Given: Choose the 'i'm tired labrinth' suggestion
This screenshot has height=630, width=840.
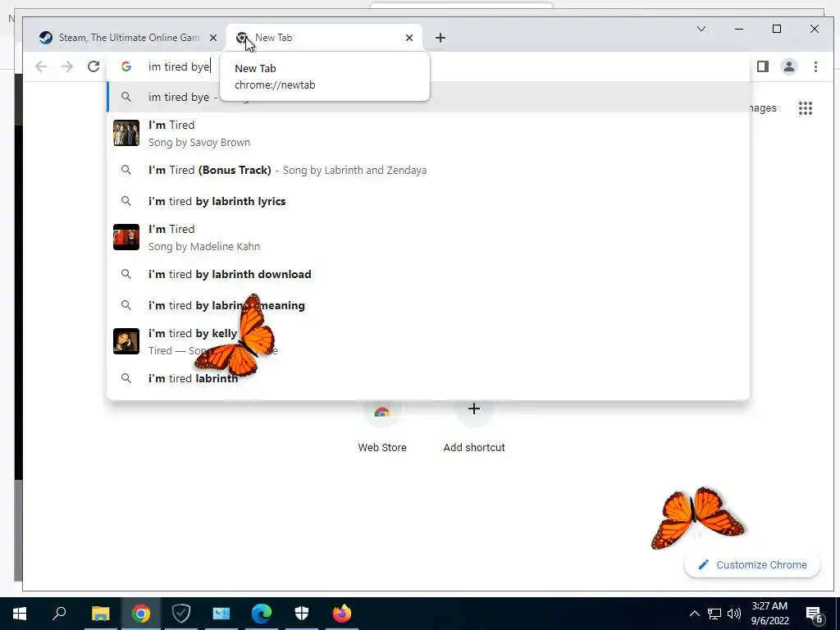Looking at the screenshot, I should click(428, 378).
